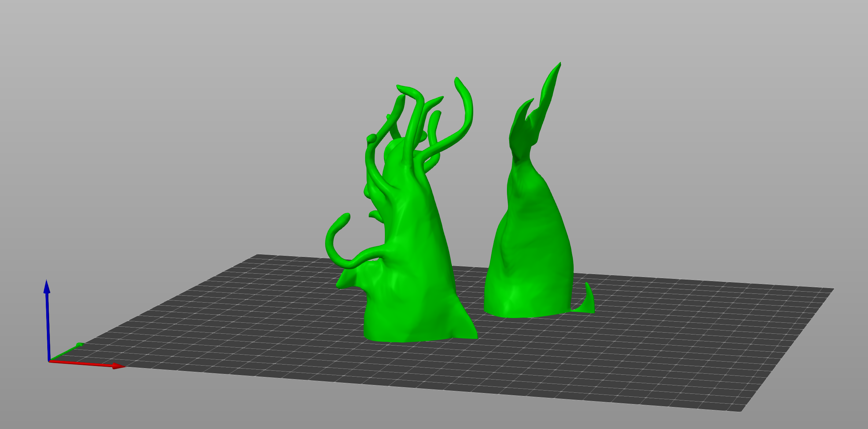Click the axis origin corner point
Image resolution: width=868 pixels, height=429 pixels.
pyautogui.click(x=49, y=361)
